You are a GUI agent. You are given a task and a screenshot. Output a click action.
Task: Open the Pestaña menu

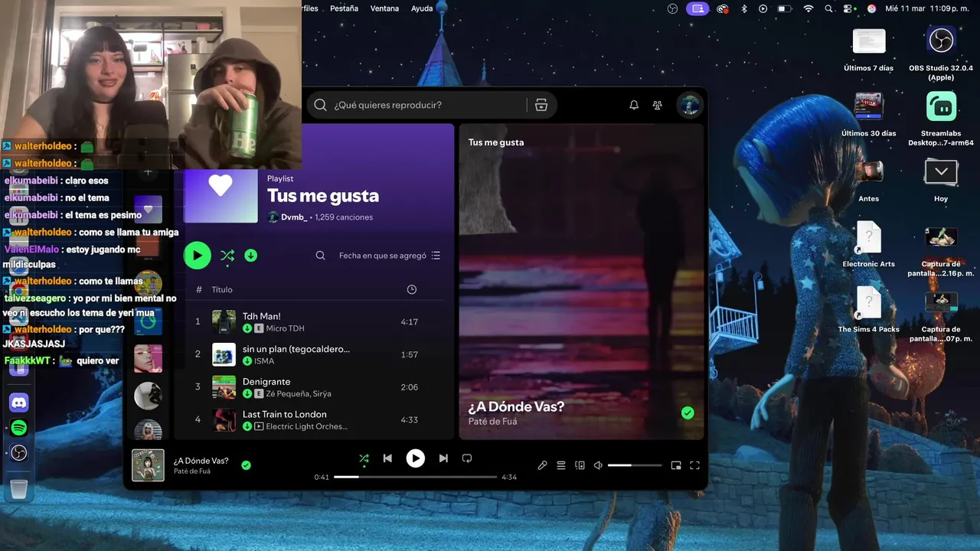(x=344, y=8)
